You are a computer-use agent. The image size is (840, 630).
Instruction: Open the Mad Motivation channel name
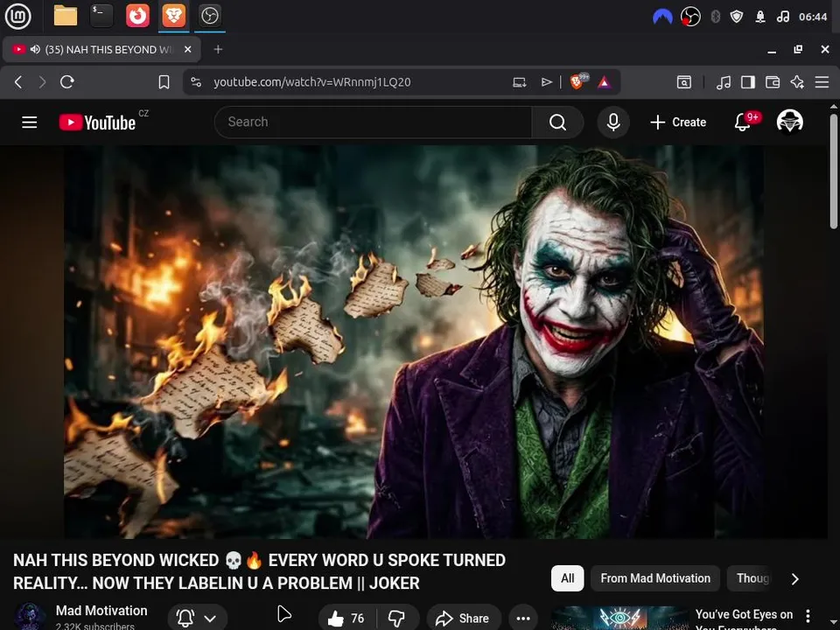(x=101, y=611)
